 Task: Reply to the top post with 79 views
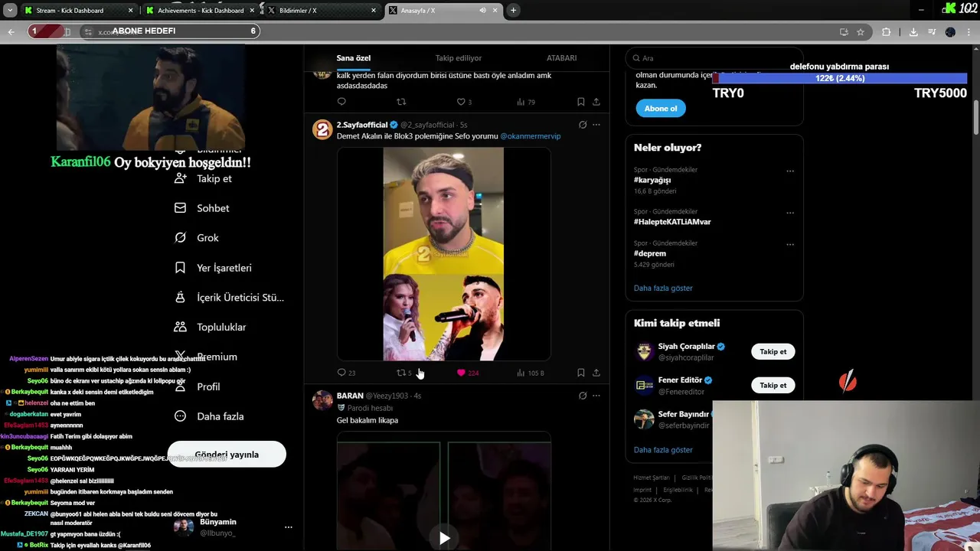(341, 102)
